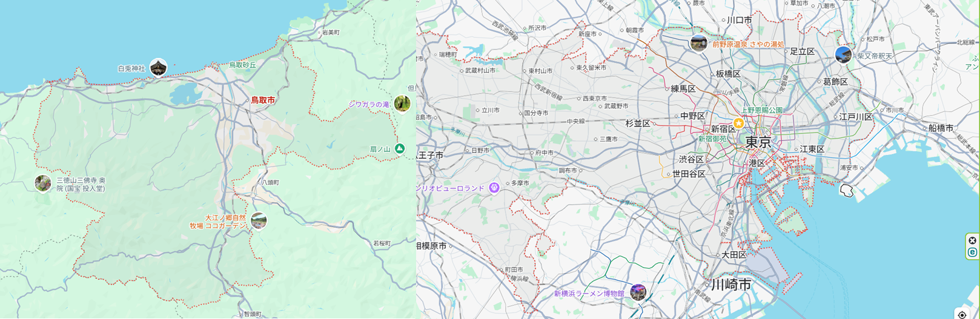Image resolution: width=980 pixels, height=319 pixels.
Task: Select the 新宿御苑 green park label
Action: tap(712, 139)
